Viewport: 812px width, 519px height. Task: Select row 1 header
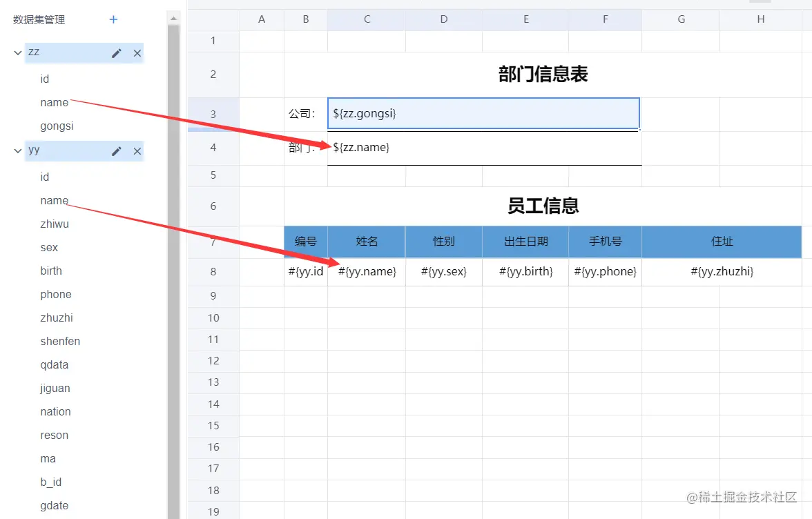pyautogui.click(x=213, y=41)
